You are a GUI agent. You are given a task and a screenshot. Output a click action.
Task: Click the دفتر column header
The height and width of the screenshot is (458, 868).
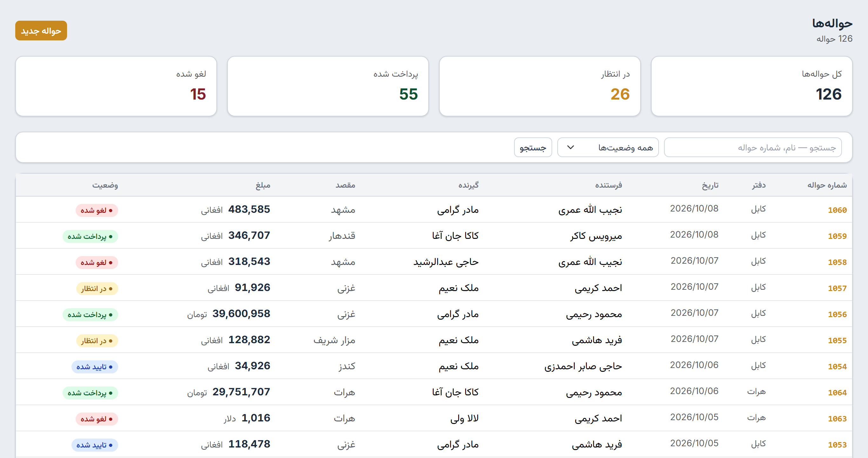759,185
